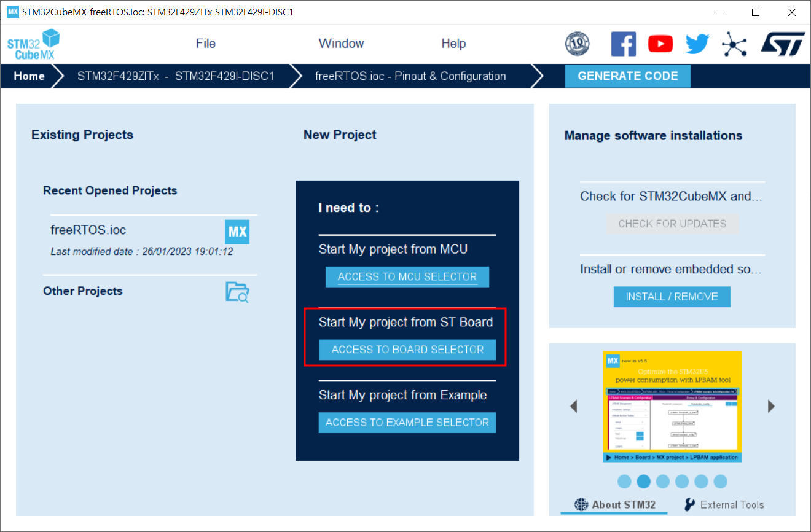The height and width of the screenshot is (532, 811).
Task: Click INSTALL / REMOVE button
Action: point(672,297)
